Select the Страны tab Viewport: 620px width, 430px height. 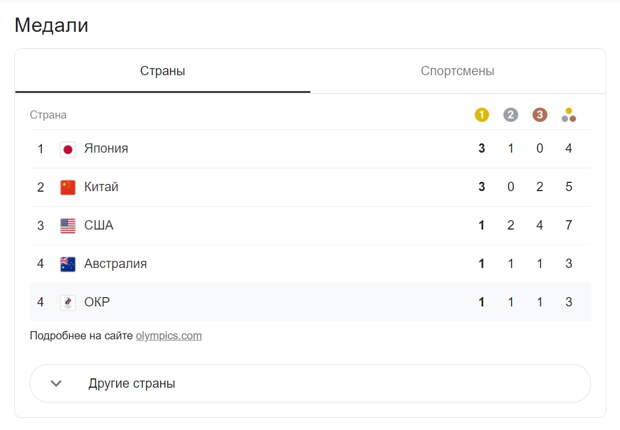163,71
